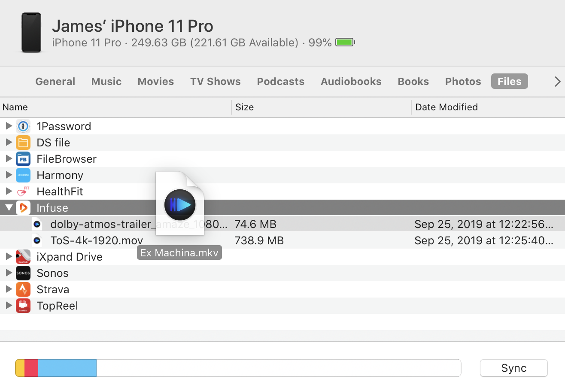Open the Movies tab
565x392 pixels.
156,81
